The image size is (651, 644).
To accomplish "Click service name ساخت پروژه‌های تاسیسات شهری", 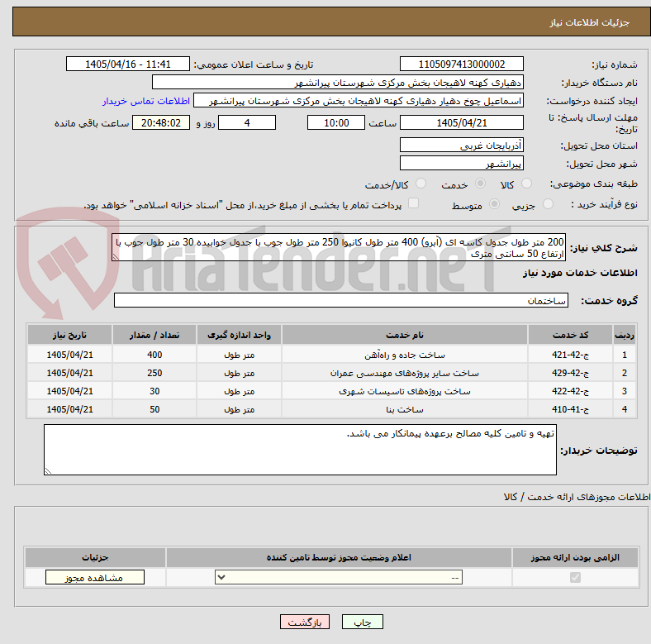I will point(404,392).
